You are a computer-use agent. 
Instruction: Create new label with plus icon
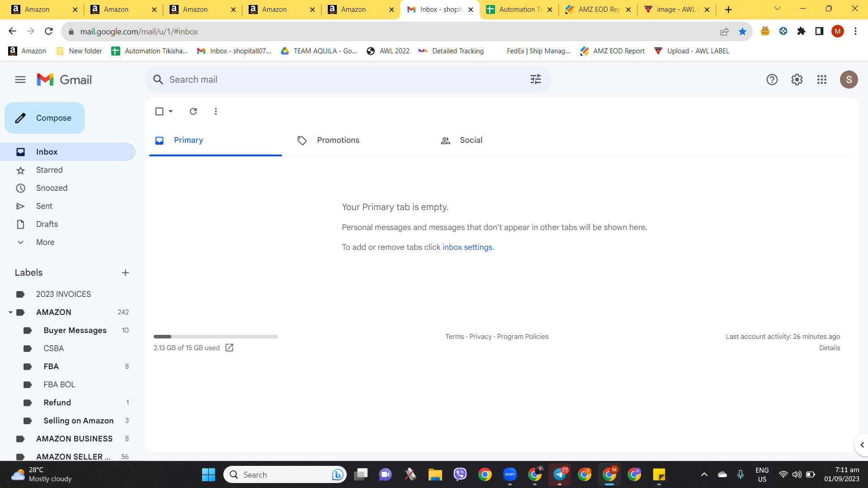pyautogui.click(x=125, y=272)
